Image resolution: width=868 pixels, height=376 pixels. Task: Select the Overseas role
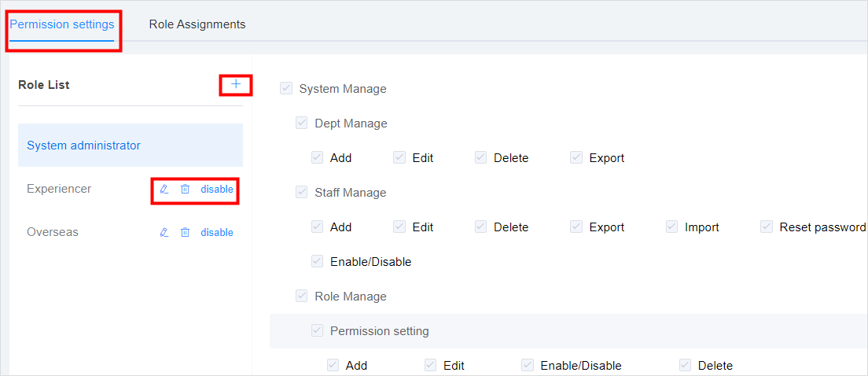pos(53,232)
